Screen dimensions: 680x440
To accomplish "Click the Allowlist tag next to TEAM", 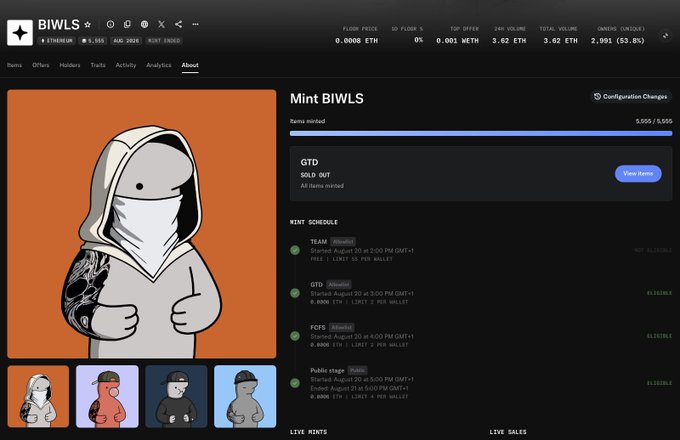I will 343,241.
